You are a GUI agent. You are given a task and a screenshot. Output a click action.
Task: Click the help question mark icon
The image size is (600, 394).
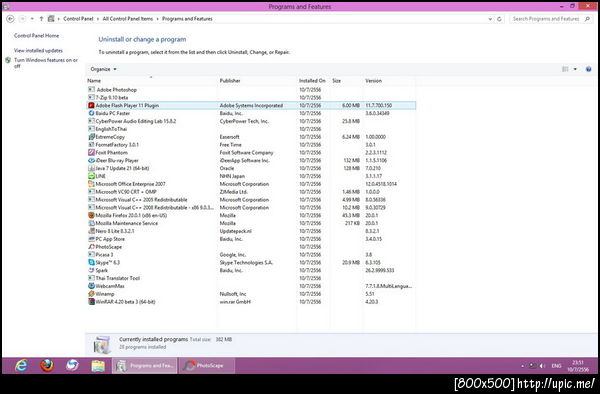click(x=589, y=69)
